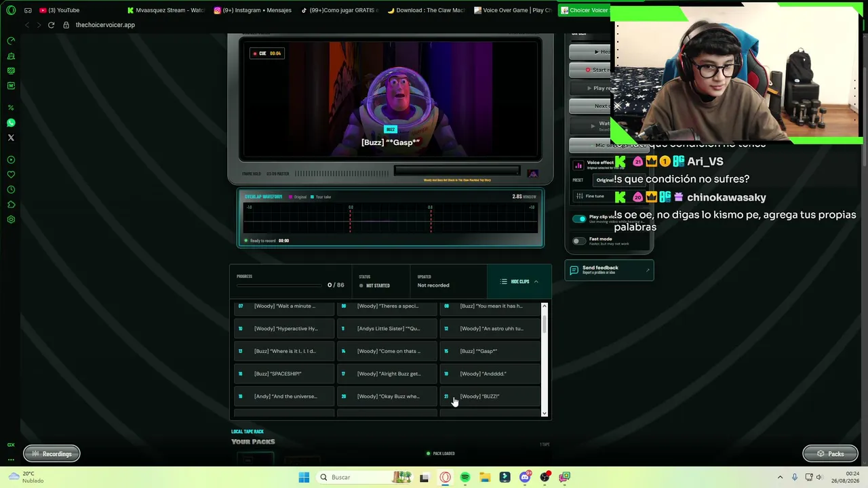Click the Not recorded status text
Viewport: 868px width, 488px height.
point(433,285)
